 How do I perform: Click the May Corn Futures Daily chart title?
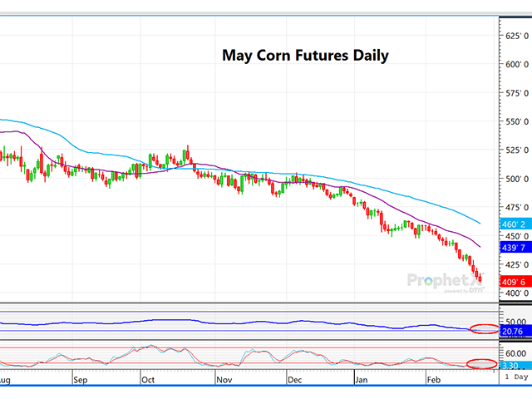point(305,56)
